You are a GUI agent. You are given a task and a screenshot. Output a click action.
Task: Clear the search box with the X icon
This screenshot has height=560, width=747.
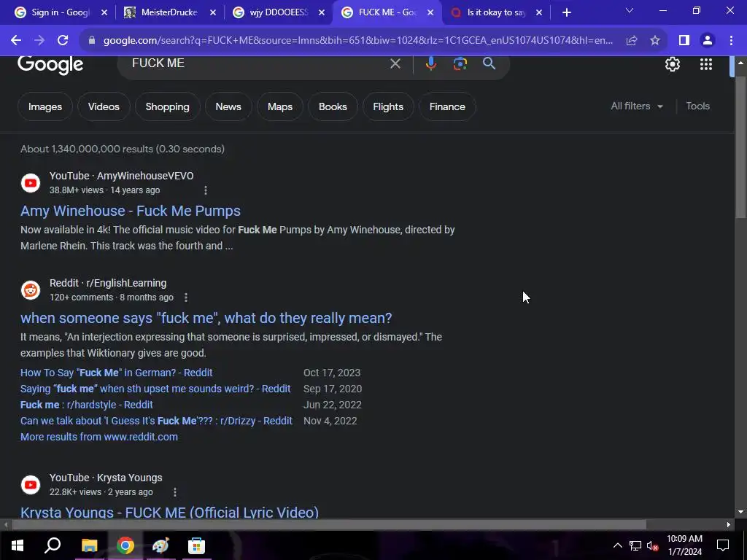pos(395,63)
